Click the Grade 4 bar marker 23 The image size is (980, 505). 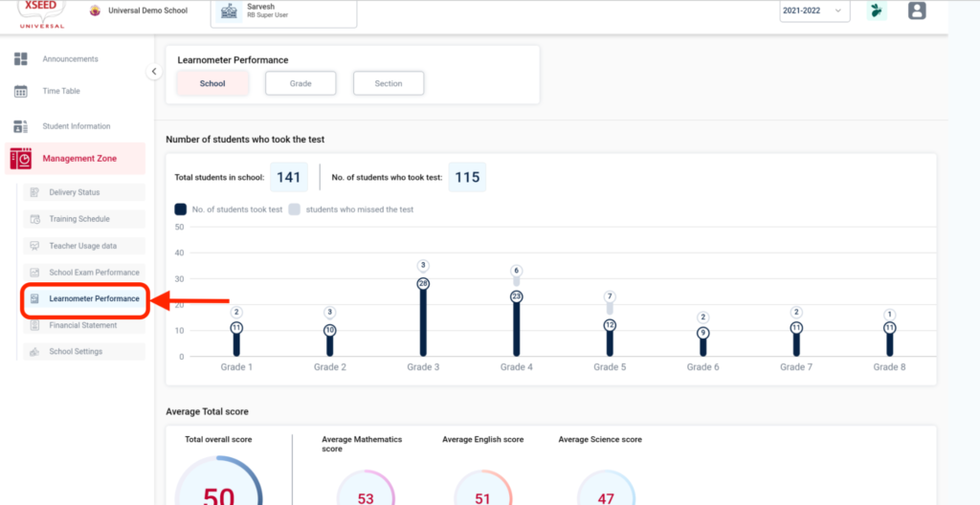tap(516, 296)
